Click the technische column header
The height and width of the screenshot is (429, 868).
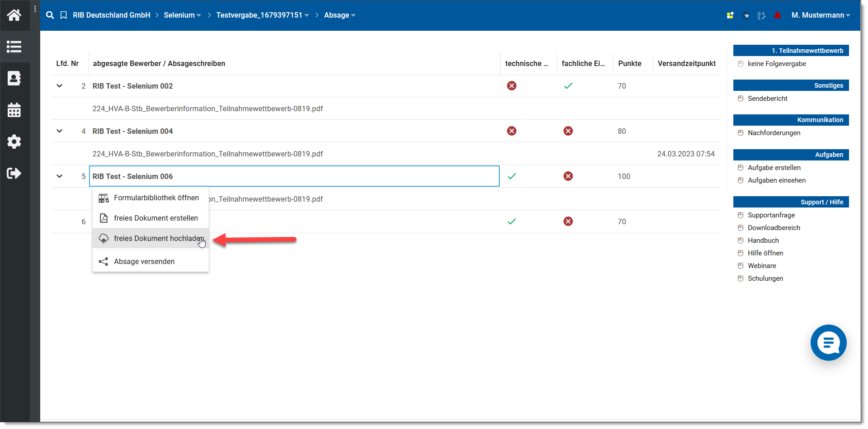pos(526,64)
